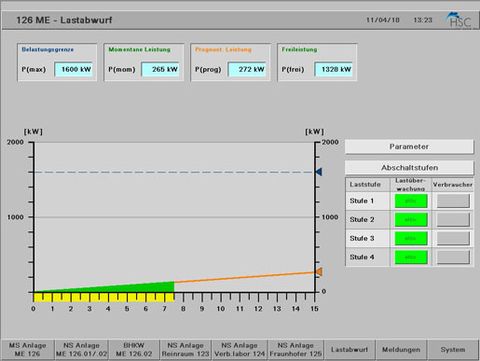The width and height of the screenshot is (480, 361).
Task: Click the Laststufe column header
Action: click(x=365, y=184)
